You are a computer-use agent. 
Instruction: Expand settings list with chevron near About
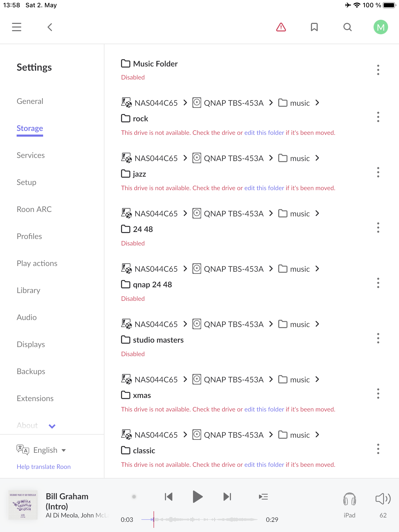pyautogui.click(x=52, y=426)
